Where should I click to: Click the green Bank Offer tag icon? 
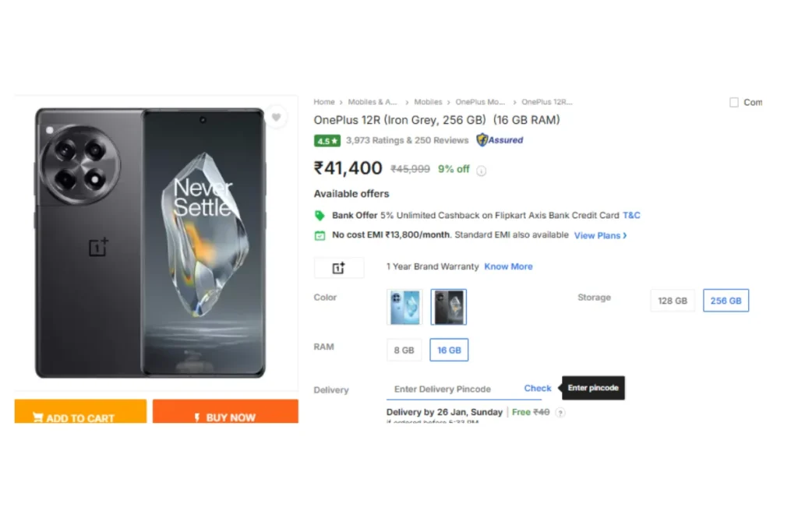[x=320, y=216]
